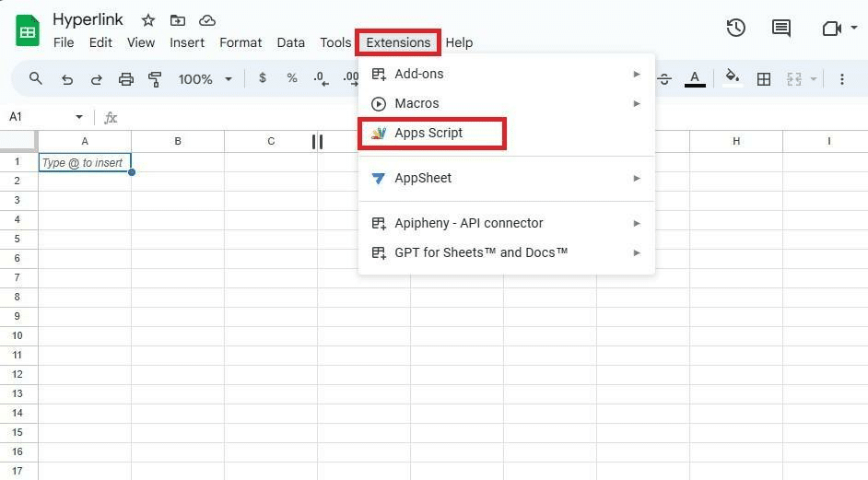Select Apps Script menu entry
The height and width of the screenshot is (480, 868).
507,133
